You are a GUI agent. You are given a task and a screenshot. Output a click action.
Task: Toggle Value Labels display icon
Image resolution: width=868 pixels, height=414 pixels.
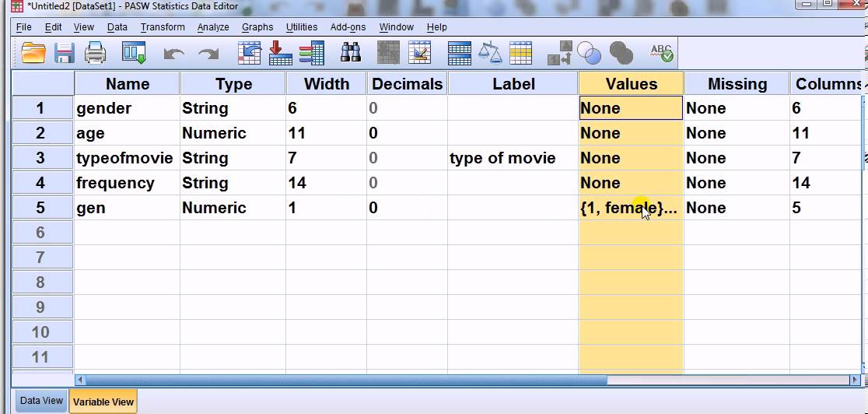click(x=560, y=53)
